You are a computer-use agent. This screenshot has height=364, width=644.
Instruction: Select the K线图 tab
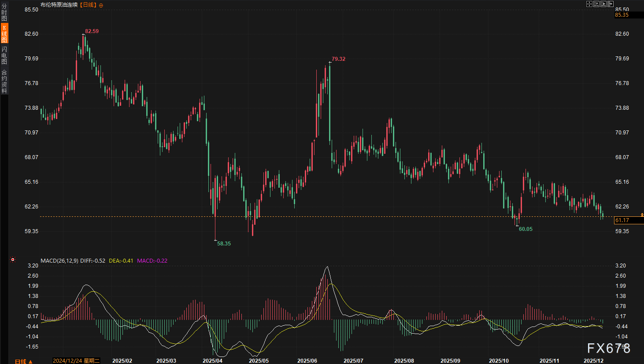point(4,33)
